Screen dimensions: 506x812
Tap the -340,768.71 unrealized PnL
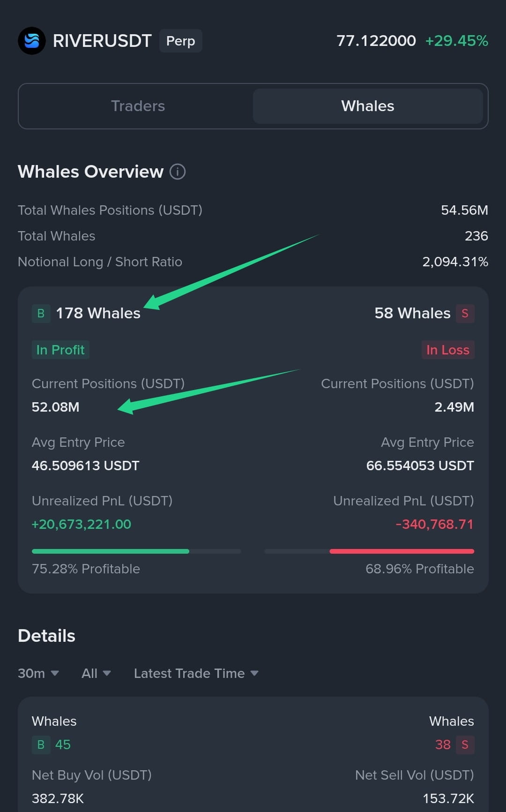(x=435, y=524)
